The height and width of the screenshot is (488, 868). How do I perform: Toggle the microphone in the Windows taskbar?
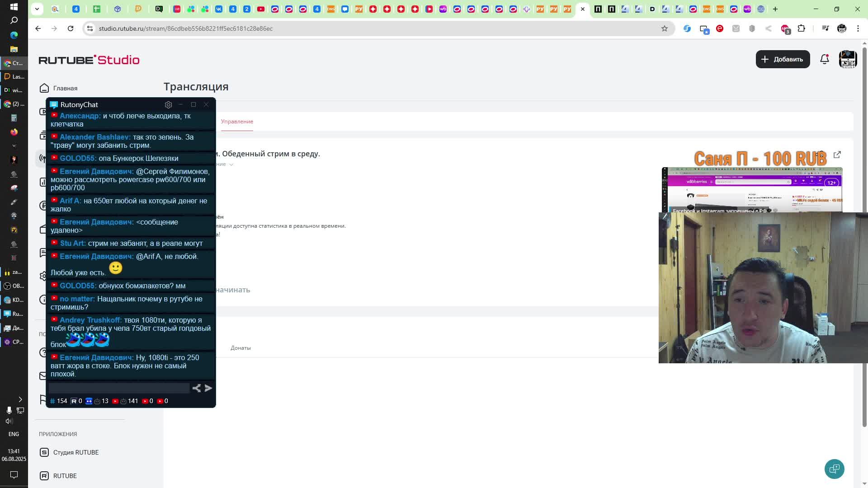9,410
